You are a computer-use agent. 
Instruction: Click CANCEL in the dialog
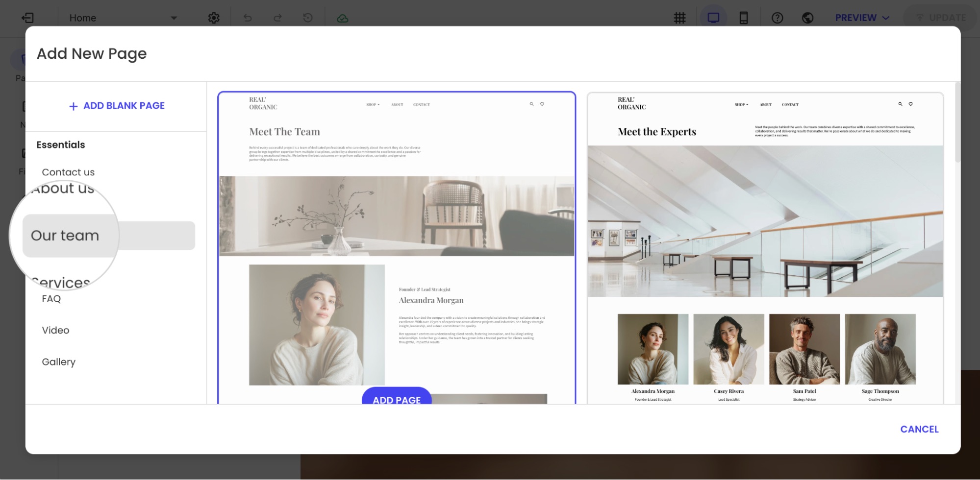pyautogui.click(x=919, y=429)
